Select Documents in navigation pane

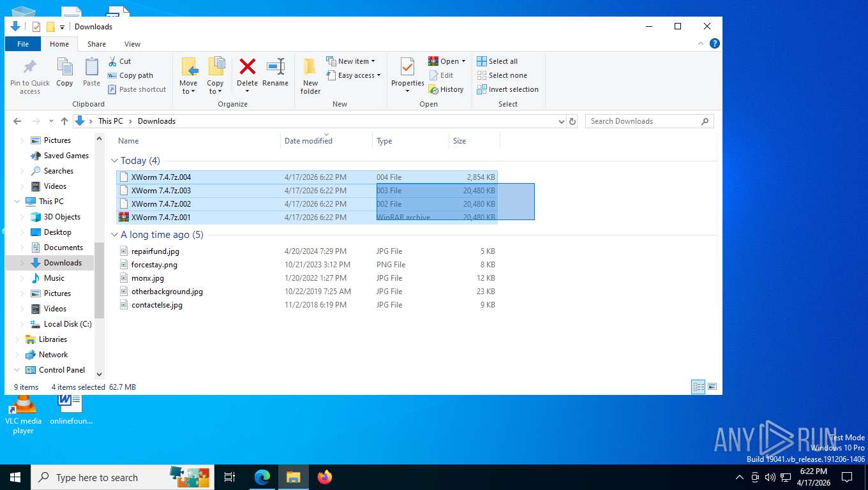click(x=63, y=248)
